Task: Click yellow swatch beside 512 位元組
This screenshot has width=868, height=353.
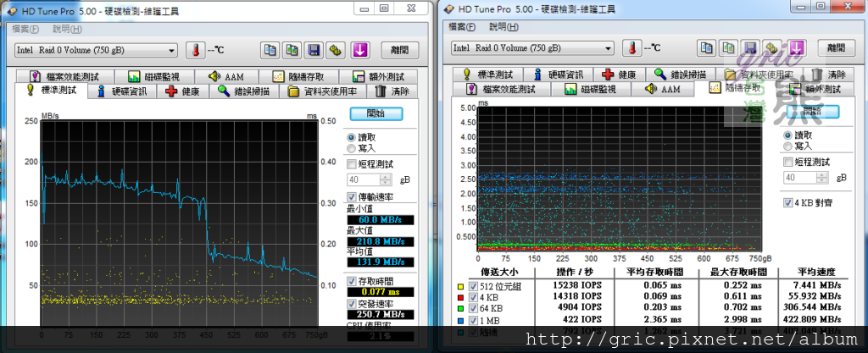Action: click(460, 286)
